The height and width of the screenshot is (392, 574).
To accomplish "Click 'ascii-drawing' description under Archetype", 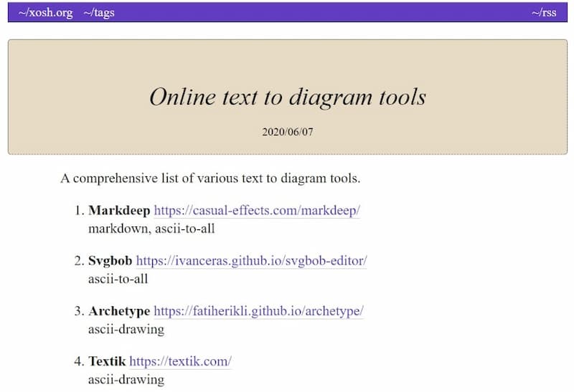I will pyautogui.click(x=126, y=329).
